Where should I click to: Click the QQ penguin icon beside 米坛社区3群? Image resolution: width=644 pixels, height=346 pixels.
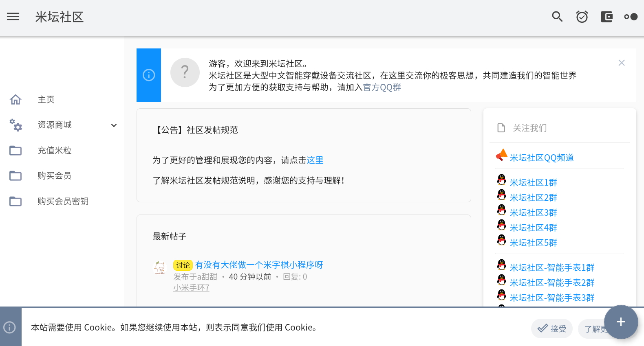(x=502, y=210)
